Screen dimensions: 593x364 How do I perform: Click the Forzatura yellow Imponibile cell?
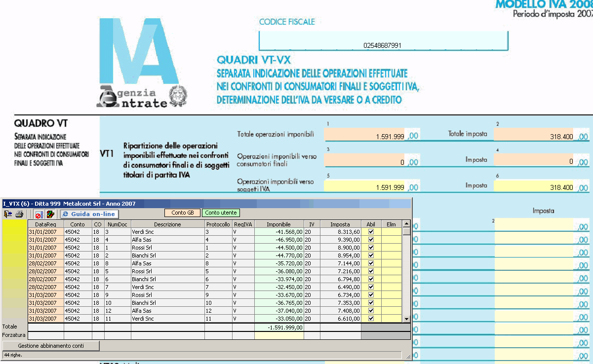coord(279,335)
